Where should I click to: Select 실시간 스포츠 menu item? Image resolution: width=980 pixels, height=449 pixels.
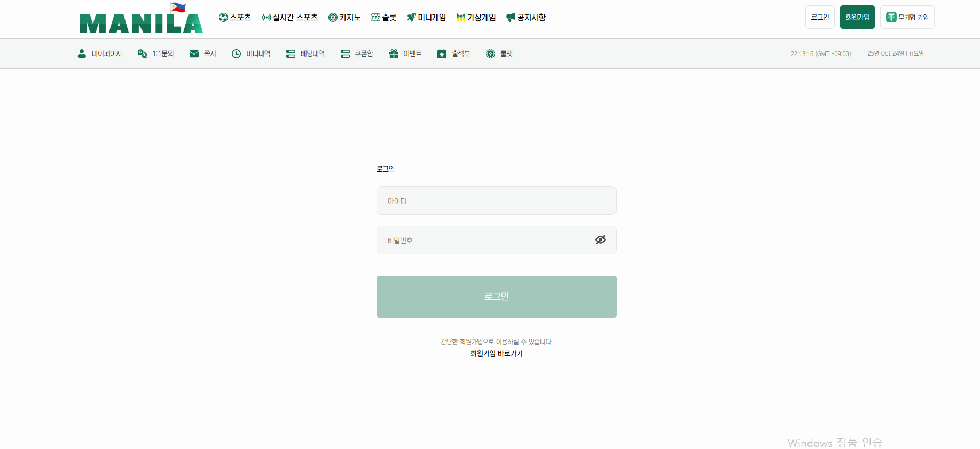coord(290,17)
